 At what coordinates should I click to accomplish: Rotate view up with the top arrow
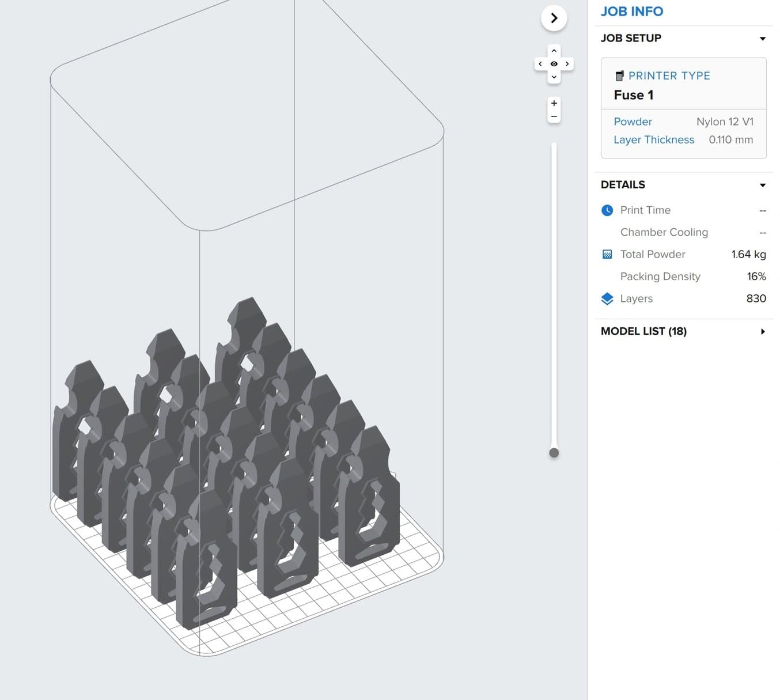pyautogui.click(x=554, y=51)
